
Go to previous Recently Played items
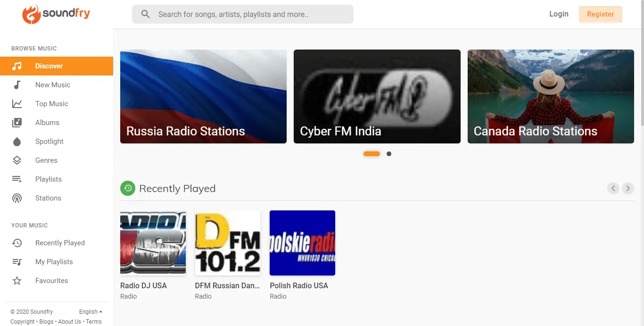click(613, 188)
